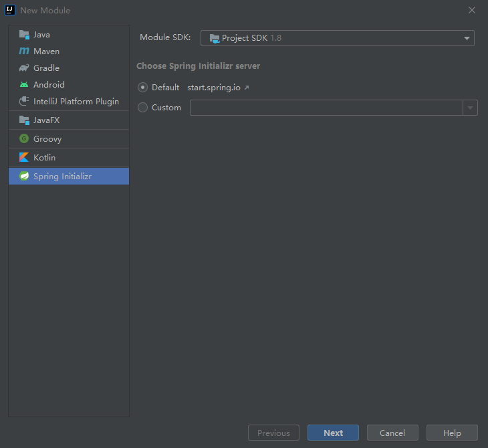
Task: Click the Next button
Action: [x=333, y=433]
